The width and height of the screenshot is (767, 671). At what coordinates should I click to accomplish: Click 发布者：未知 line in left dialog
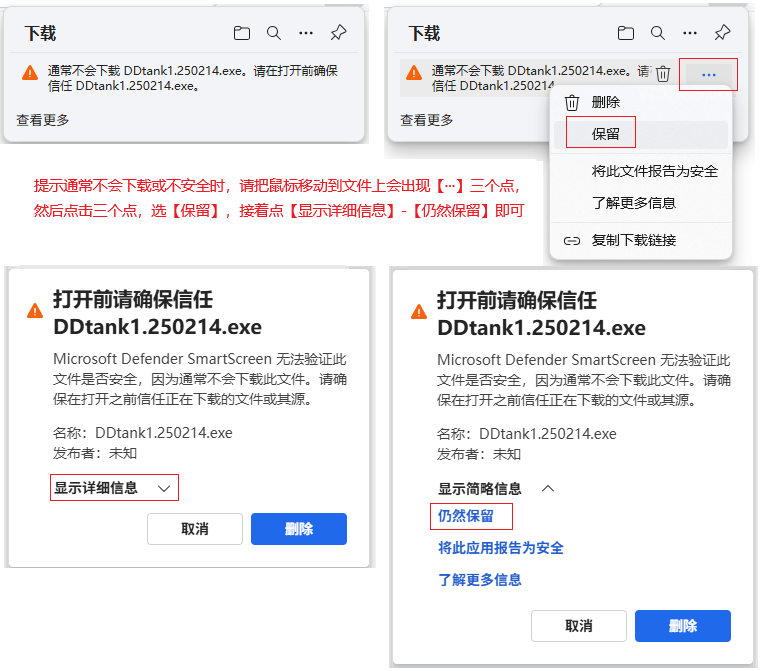tap(94, 453)
